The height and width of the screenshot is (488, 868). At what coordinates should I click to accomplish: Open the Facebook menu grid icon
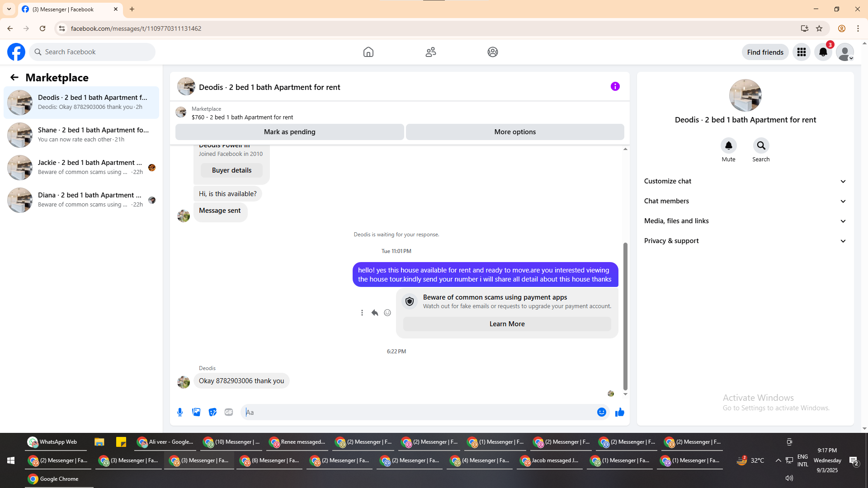click(802, 52)
